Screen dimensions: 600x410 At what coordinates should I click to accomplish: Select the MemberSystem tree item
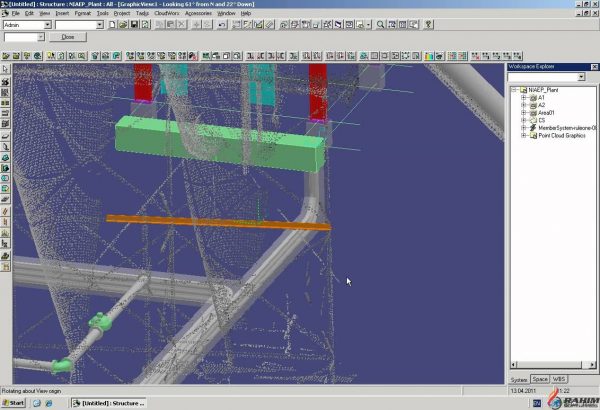click(567, 128)
